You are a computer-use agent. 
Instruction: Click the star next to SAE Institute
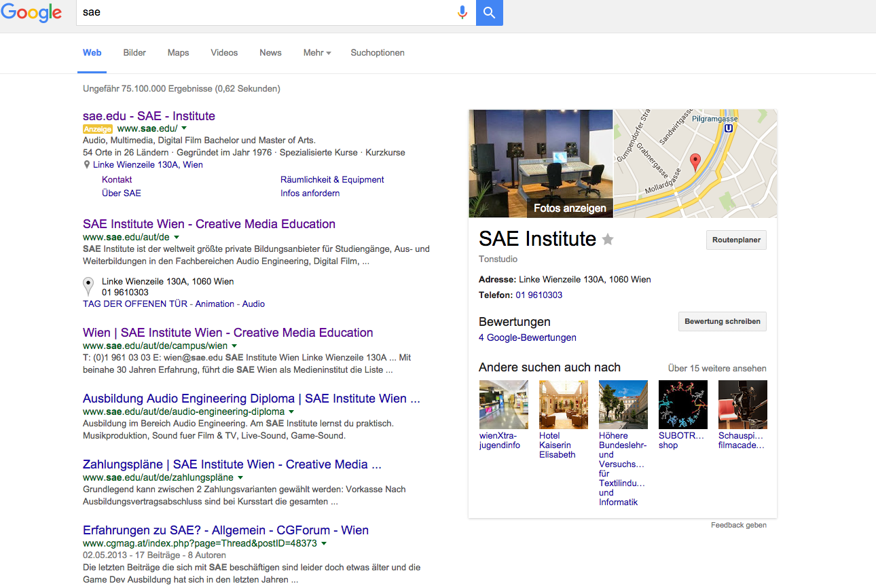608,239
